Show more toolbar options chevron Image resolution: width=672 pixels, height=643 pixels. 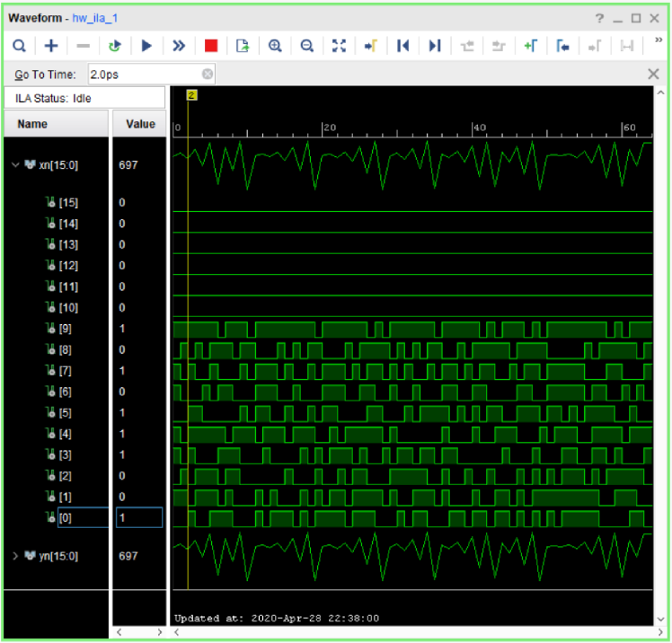659,40
